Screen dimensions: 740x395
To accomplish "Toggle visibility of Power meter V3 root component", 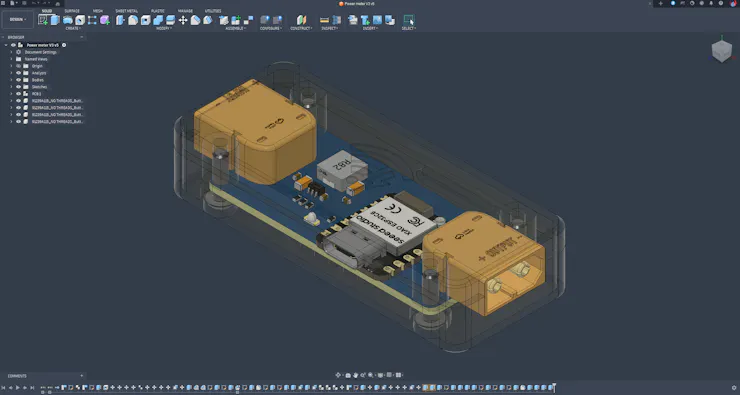I will pyautogui.click(x=13, y=45).
